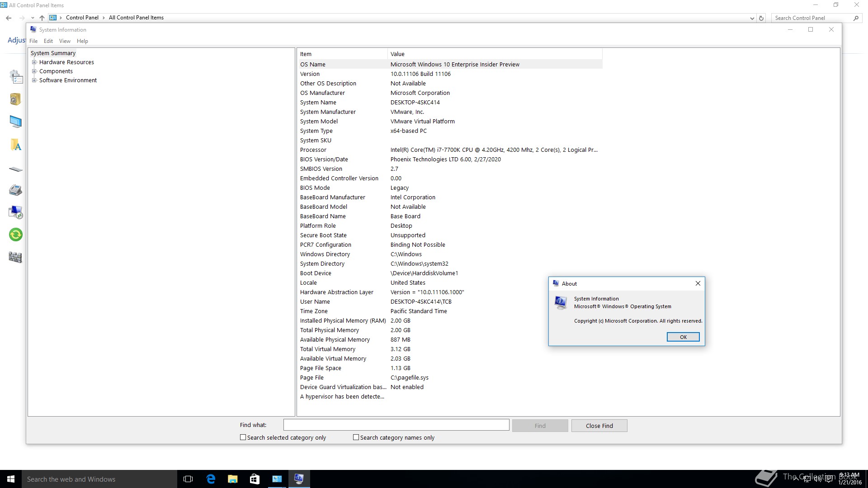Image resolution: width=868 pixels, height=488 pixels.
Task: Click the taskbar Search the web and Windows box
Action: point(99,479)
